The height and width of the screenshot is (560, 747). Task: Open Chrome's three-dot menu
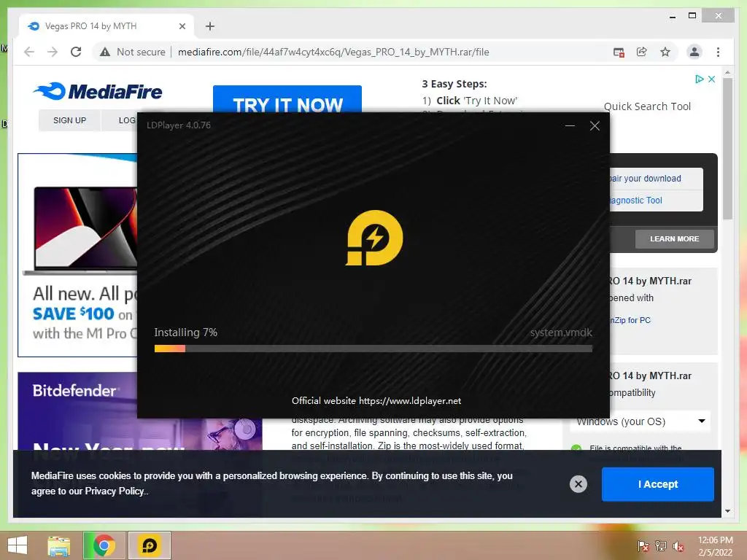point(718,52)
